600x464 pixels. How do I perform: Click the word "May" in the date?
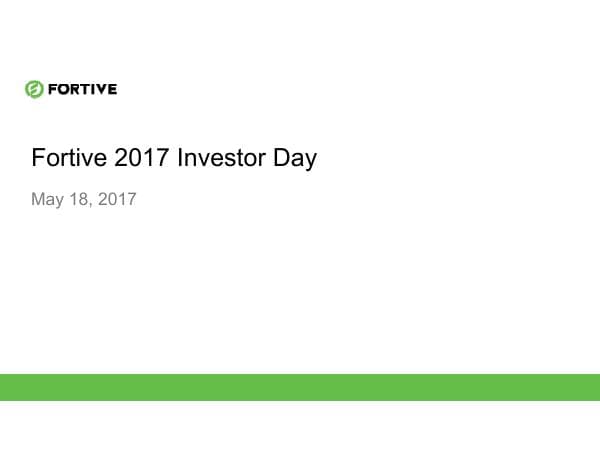tap(47, 199)
